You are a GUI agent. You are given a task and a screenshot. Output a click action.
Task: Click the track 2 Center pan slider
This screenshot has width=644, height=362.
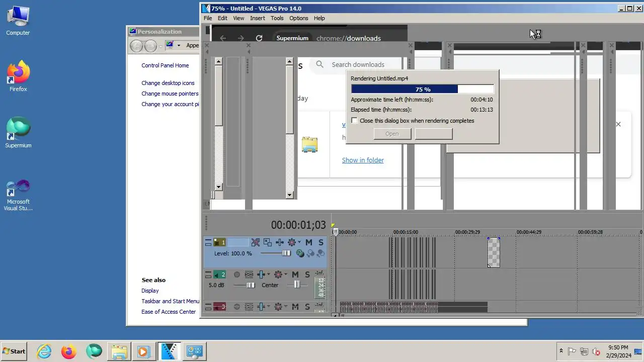tap(297, 285)
